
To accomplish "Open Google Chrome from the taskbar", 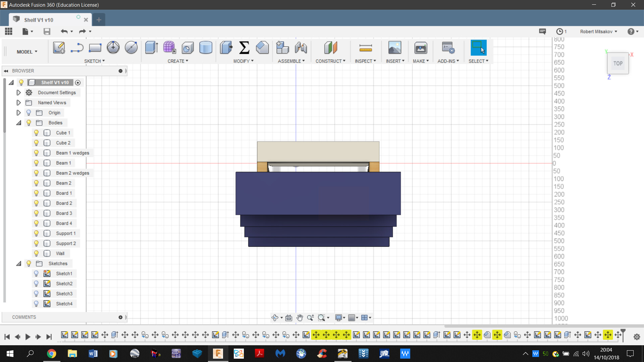I will (51, 354).
